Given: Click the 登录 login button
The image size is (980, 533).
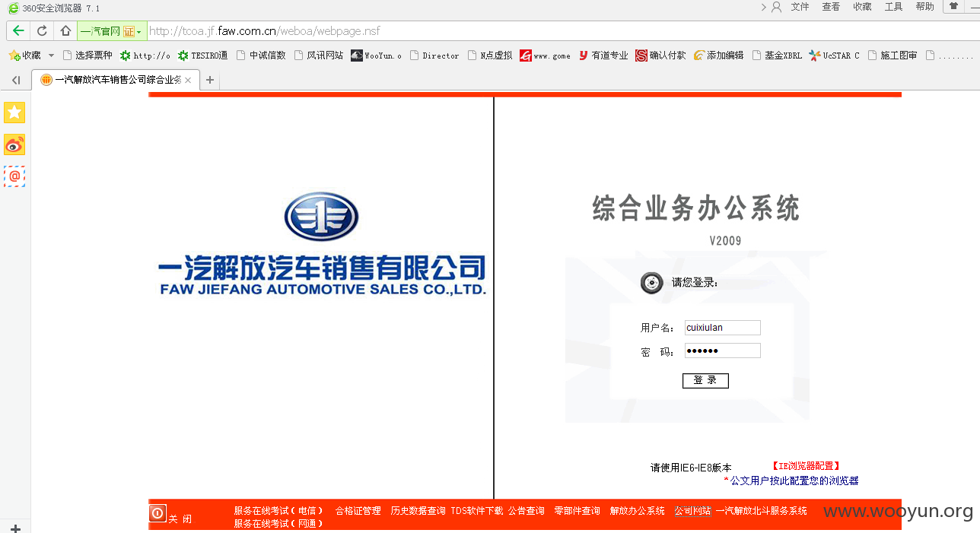Looking at the screenshot, I should point(705,380).
